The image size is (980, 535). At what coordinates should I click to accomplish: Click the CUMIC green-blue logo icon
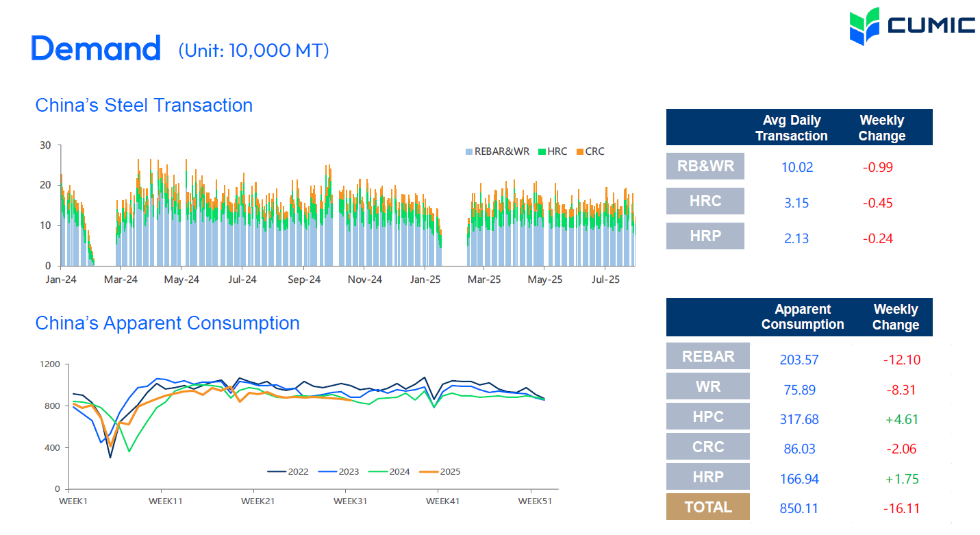click(x=864, y=26)
